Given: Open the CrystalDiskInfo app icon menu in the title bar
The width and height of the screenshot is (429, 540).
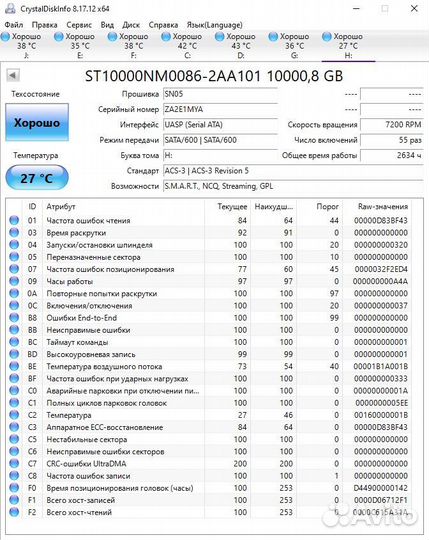Looking at the screenshot, I should (10, 9).
